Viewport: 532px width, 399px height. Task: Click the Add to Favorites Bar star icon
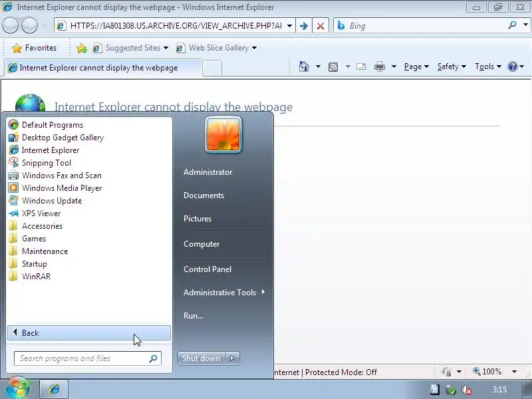pos(81,48)
